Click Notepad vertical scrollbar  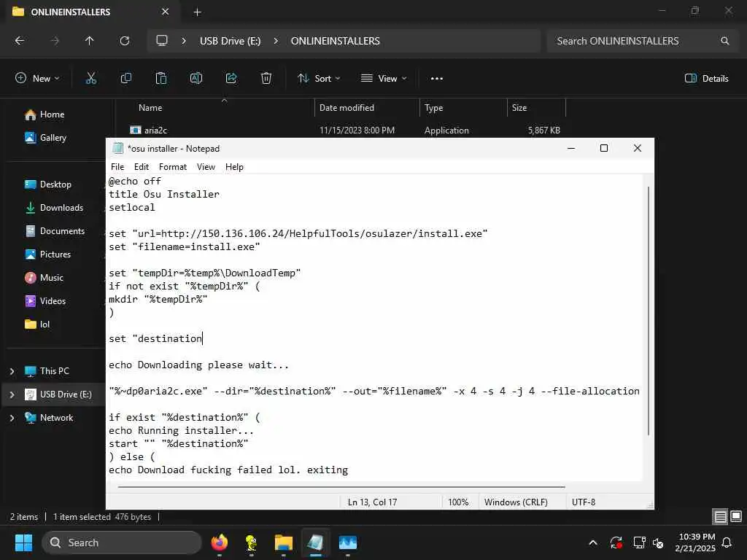(x=648, y=311)
